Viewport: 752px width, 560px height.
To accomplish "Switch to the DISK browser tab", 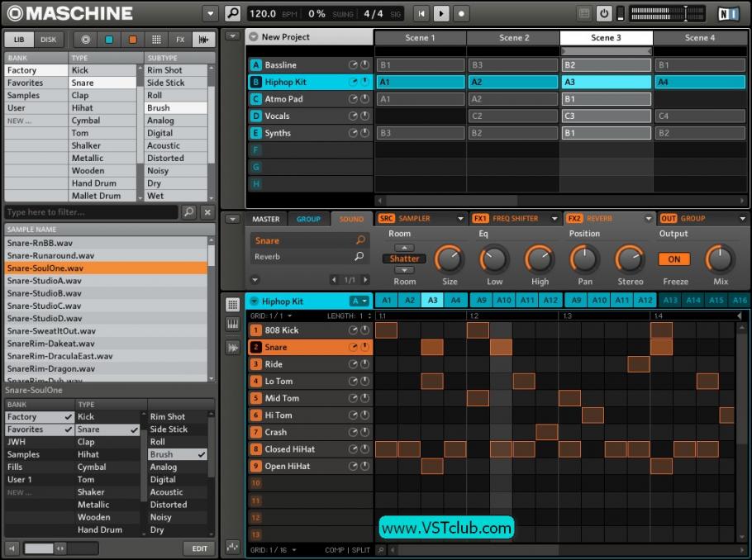I will (x=49, y=40).
